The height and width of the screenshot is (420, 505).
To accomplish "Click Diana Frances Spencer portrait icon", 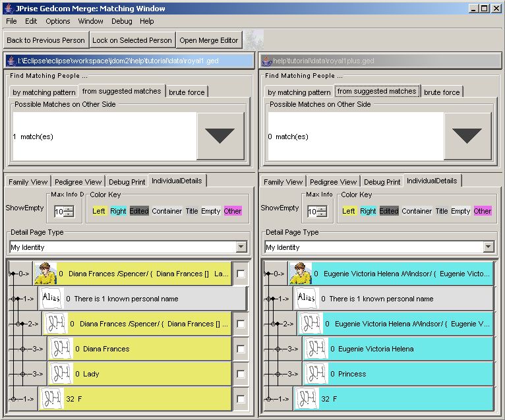I will (x=45, y=274).
